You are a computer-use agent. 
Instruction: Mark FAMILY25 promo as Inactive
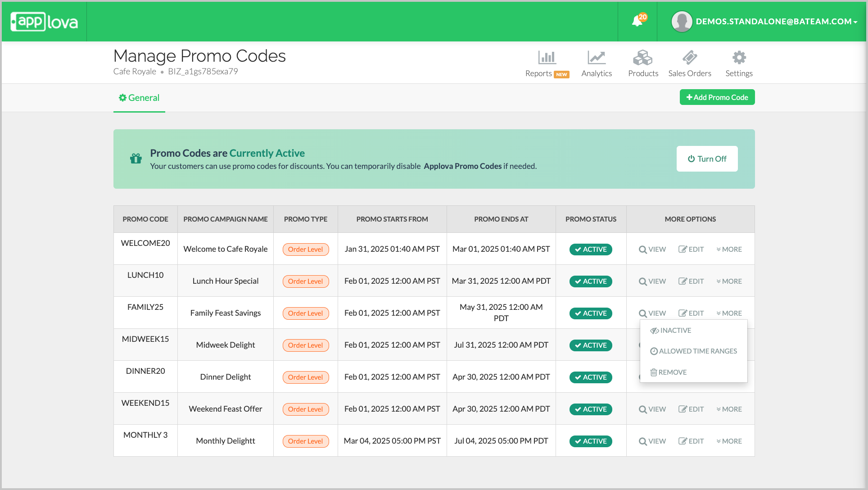671,331
